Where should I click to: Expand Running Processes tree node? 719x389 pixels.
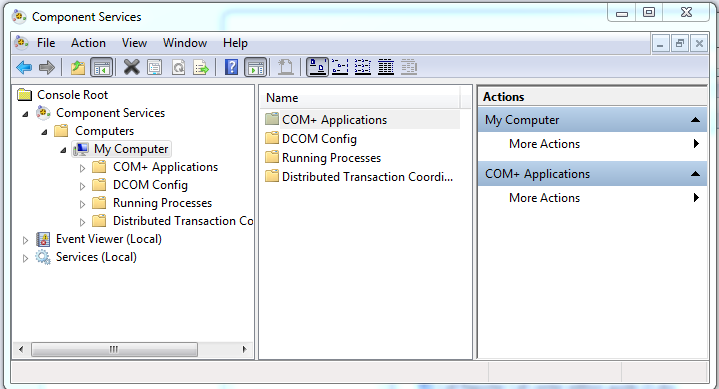pyautogui.click(x=83, y=204)
